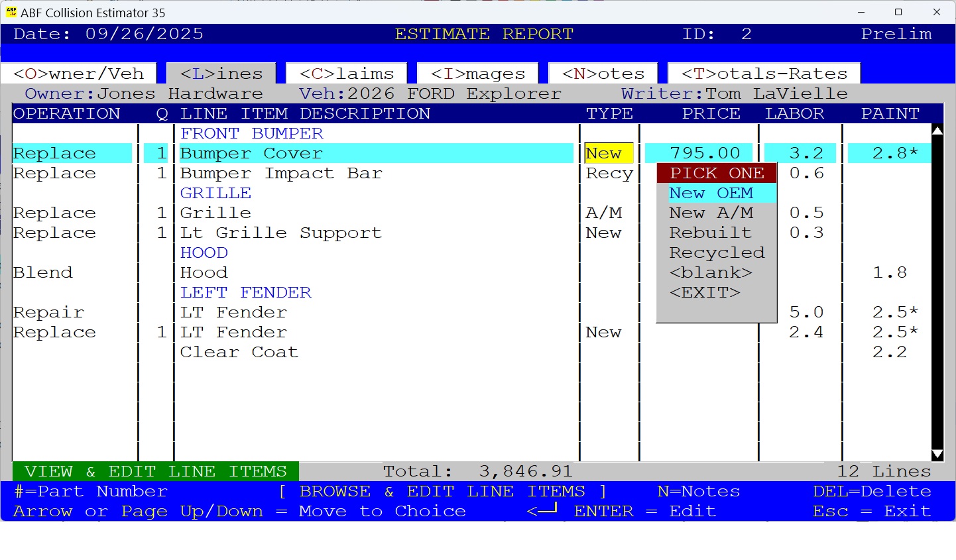This screenshot has height=560, width=956.
Task: Click the highlighted yellow New type cell
Action: tap(608, 152)
